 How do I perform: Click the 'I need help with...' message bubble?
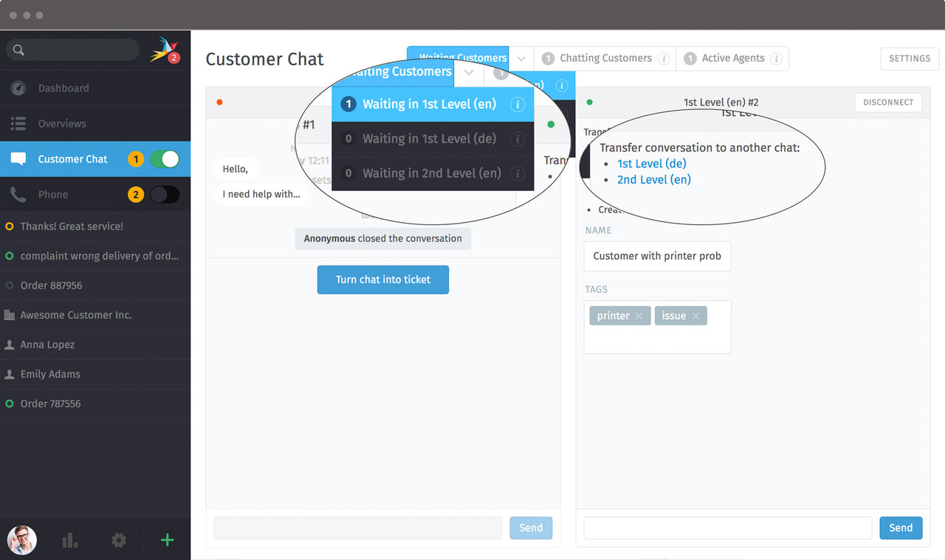click(x=261, y=194)
